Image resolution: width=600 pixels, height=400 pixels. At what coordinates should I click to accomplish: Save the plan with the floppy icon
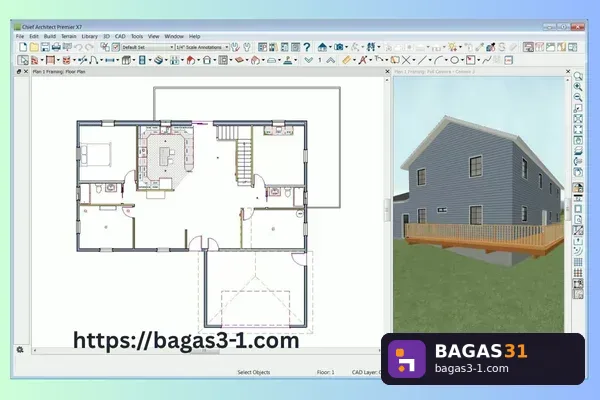point(45,47)
